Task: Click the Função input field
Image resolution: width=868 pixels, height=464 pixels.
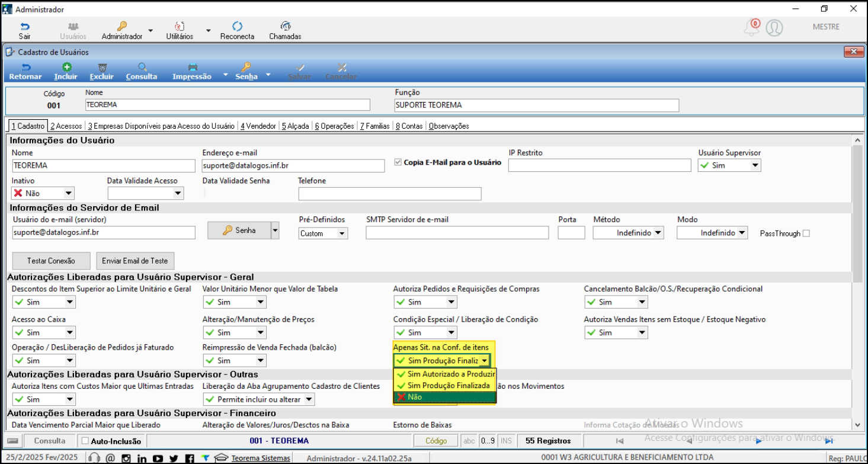Action: (537, 105)
